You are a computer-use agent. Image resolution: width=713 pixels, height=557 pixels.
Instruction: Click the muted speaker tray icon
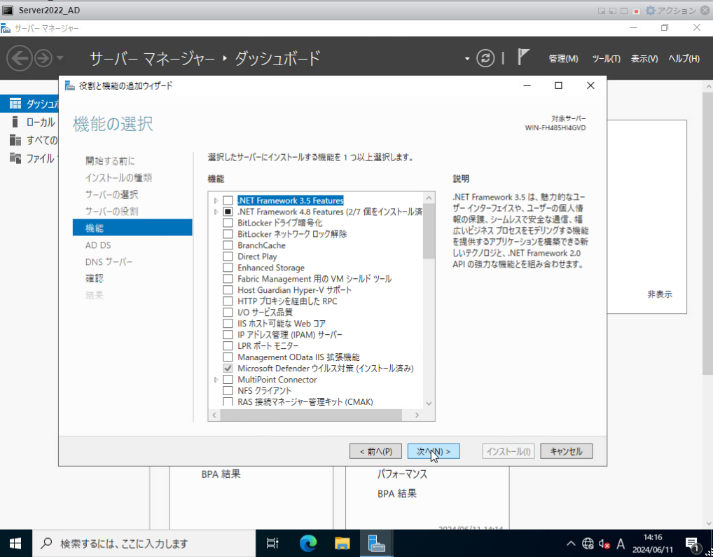(x=604, y=543)
